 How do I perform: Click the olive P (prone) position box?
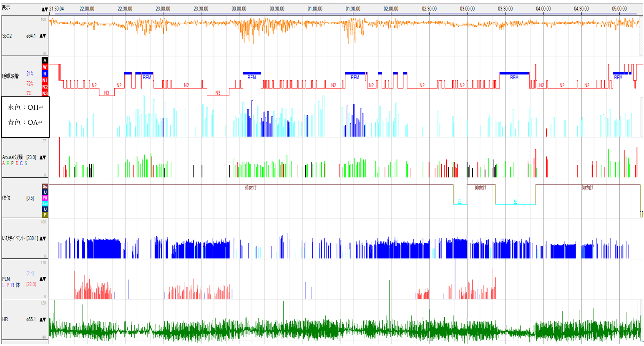click(x=45, y=215)
